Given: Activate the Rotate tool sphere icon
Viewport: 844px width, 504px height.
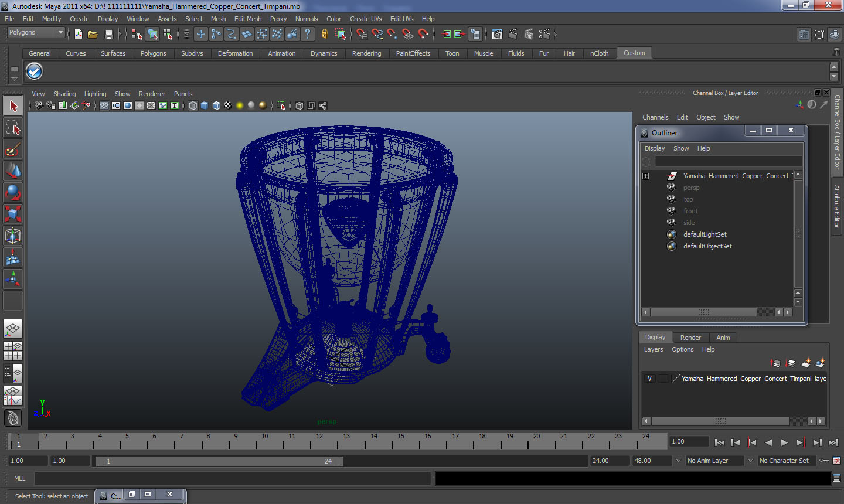Looking at the screenshot, I should [x=13, y=192].
